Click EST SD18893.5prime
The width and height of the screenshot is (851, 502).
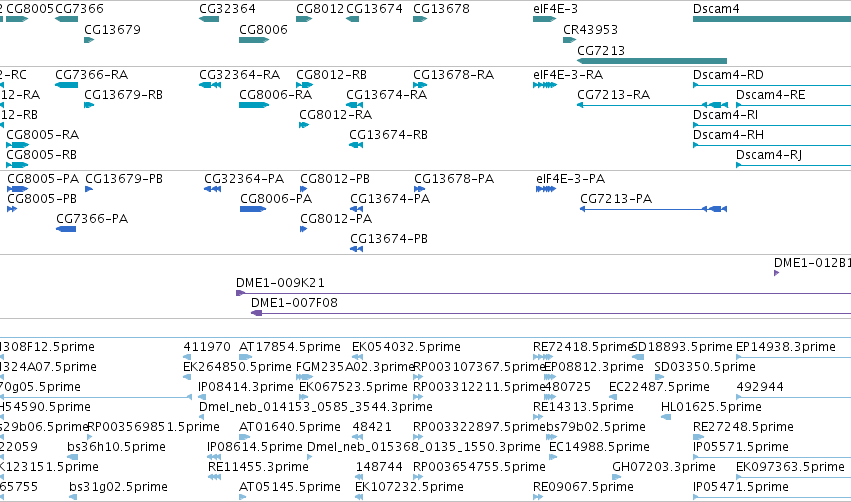[682, 347]
